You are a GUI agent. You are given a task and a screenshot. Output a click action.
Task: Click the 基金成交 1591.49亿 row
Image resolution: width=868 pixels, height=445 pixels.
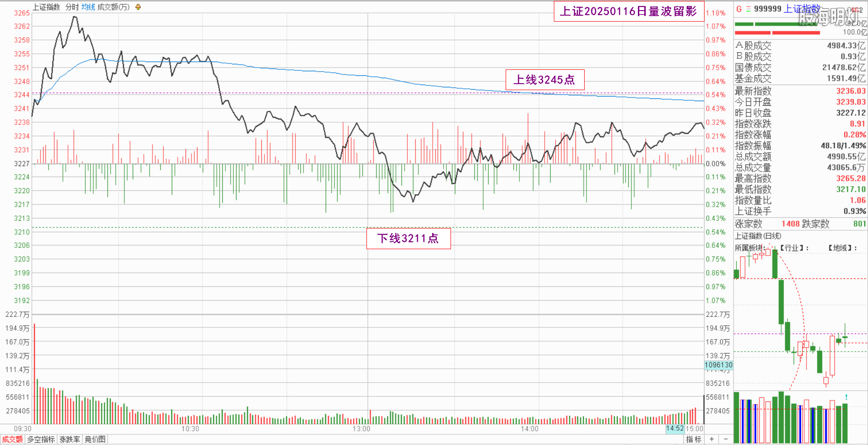coord(800,79)
